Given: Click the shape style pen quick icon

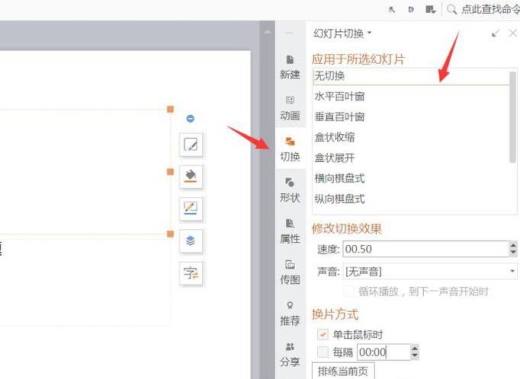Looking at the screenshot, I should (191, 145).
